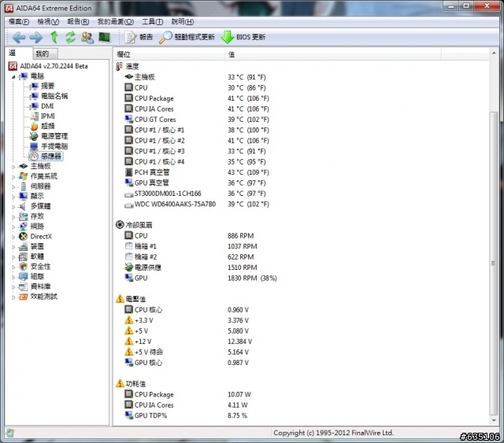504x443 pixels.
Task: Select the GPU TDP% row
Action: coord(186,415)
